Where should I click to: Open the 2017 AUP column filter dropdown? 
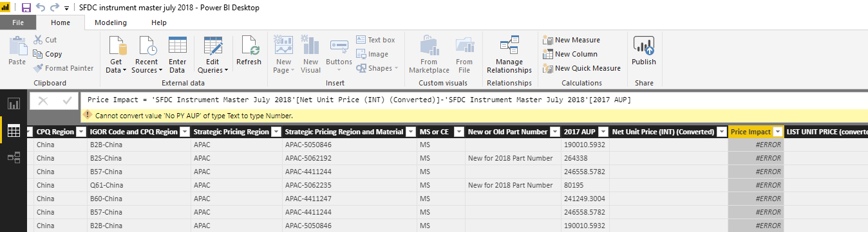[603, 132]
